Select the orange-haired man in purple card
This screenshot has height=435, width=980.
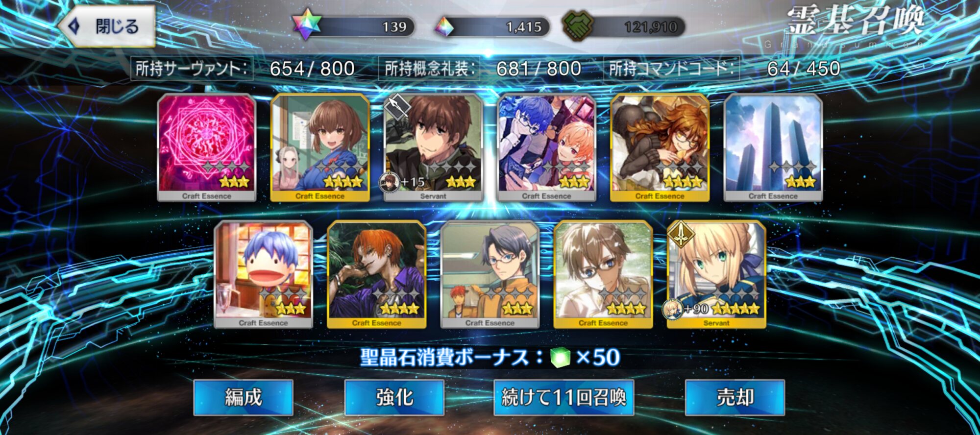tap(377, 274)
